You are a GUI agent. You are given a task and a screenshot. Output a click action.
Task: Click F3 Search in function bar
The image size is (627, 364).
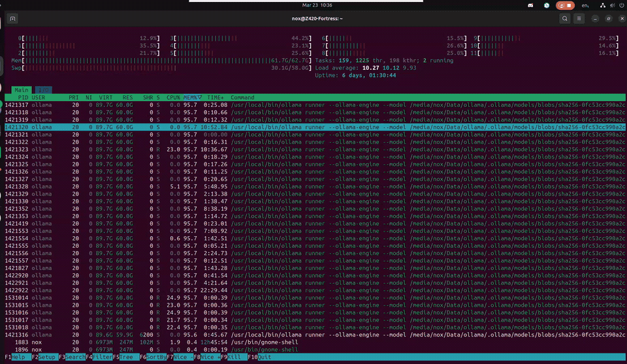pos(72,357)
